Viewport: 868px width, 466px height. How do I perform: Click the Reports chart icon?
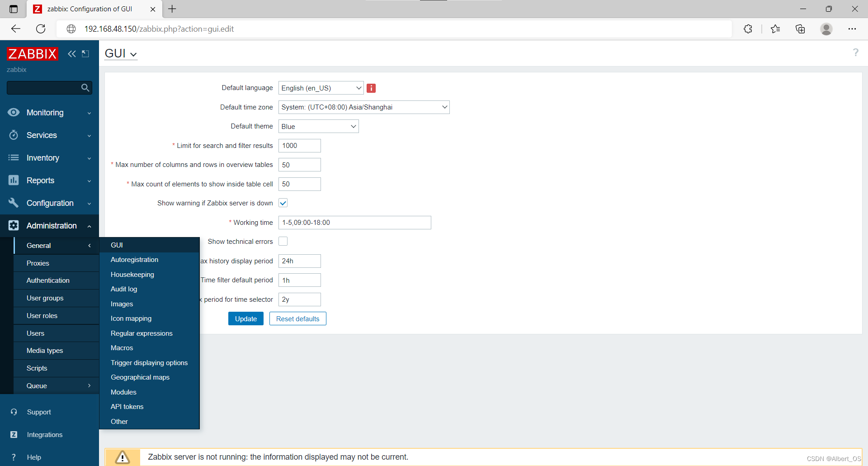[x=14, y=180]
